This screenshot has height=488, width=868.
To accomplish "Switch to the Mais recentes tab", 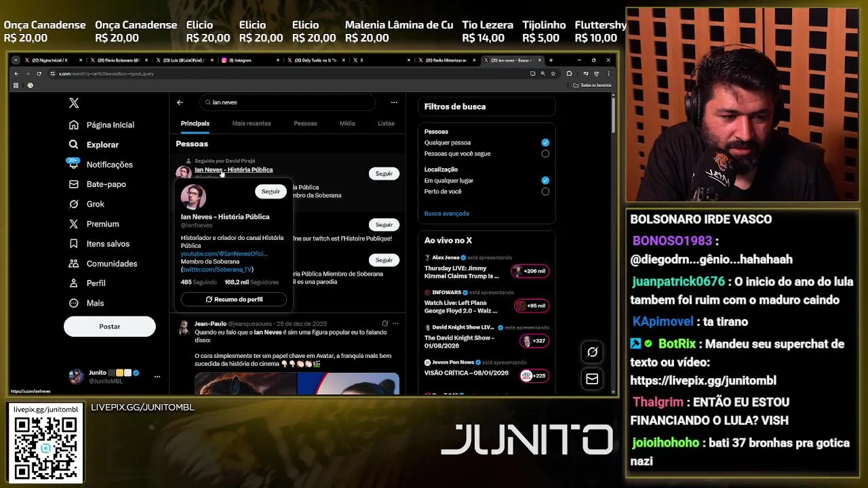I will pos(252,123).
